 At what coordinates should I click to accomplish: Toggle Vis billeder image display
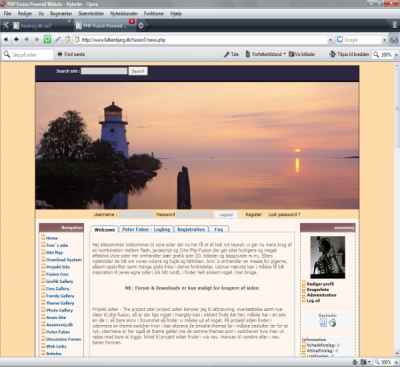click(302, 54)
